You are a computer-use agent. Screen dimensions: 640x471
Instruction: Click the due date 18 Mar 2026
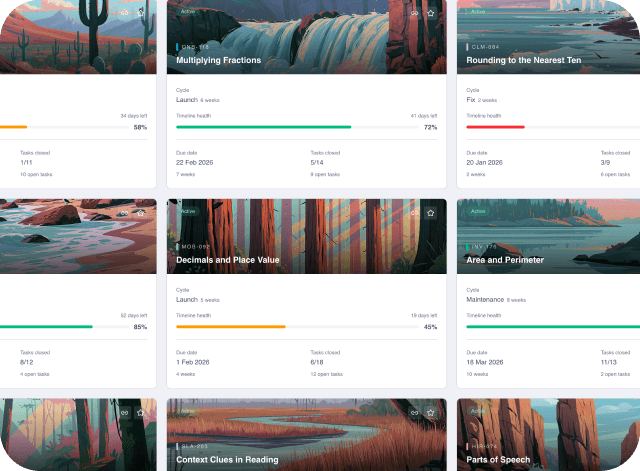pyautogui.click(x=485, y=362)
